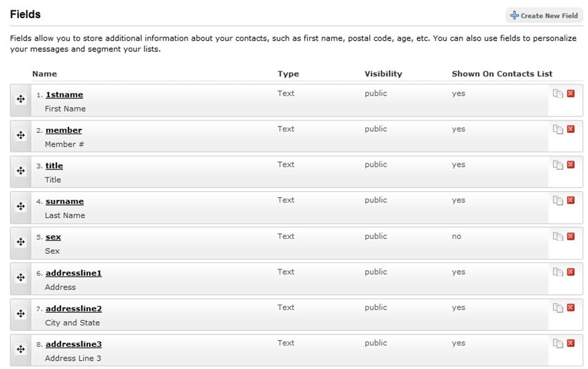The image size is (588, 369).
Task: Open the 1stname field link
Action: pos(64,95)
